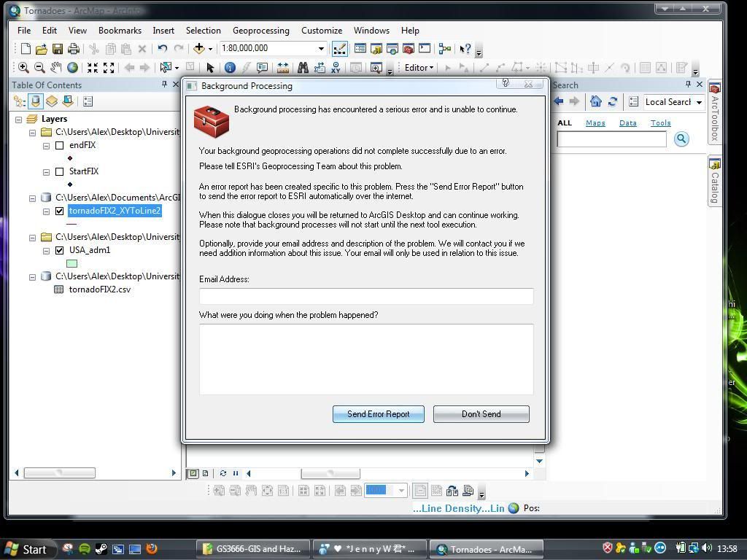Filter search by the Tools link

click(661, 122)
